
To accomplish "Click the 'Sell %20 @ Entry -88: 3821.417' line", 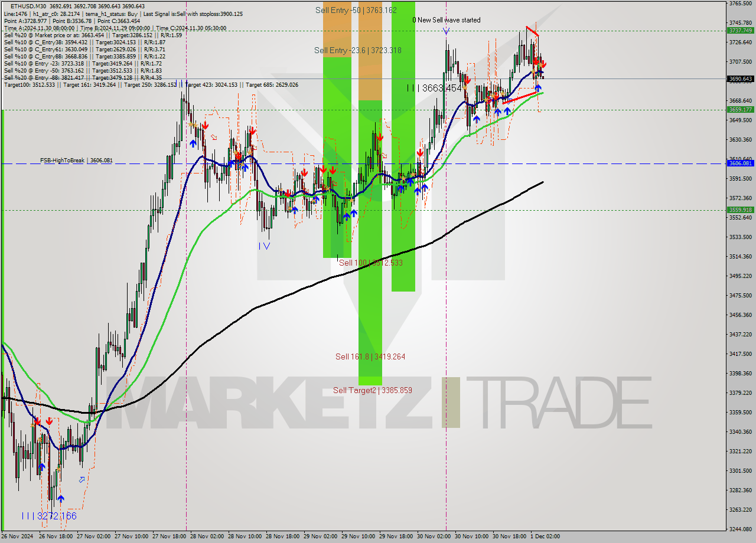I will coord(83,77).
